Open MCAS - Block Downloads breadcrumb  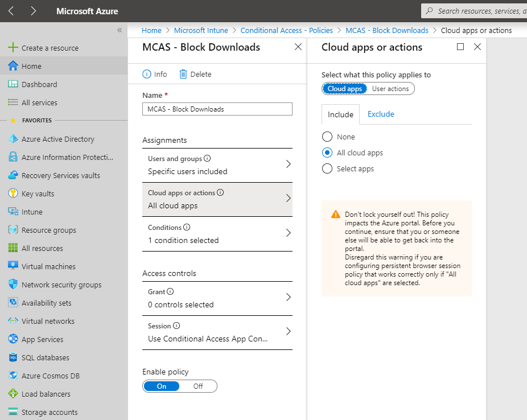point(386,30)
